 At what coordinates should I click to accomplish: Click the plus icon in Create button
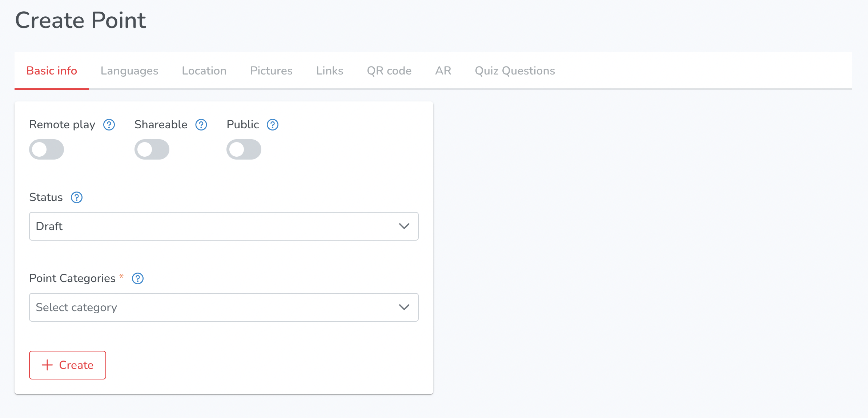pos(47,365)
